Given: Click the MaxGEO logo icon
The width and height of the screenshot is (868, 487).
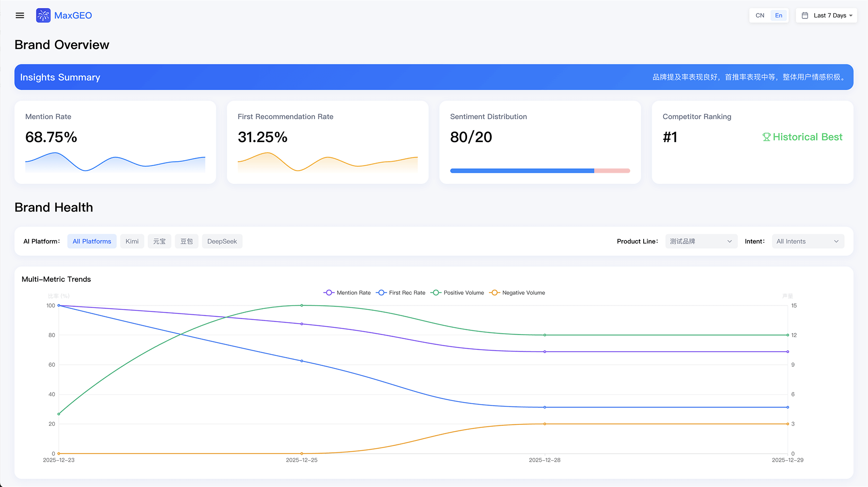Looking at the screenshot, I should point(43,15).
